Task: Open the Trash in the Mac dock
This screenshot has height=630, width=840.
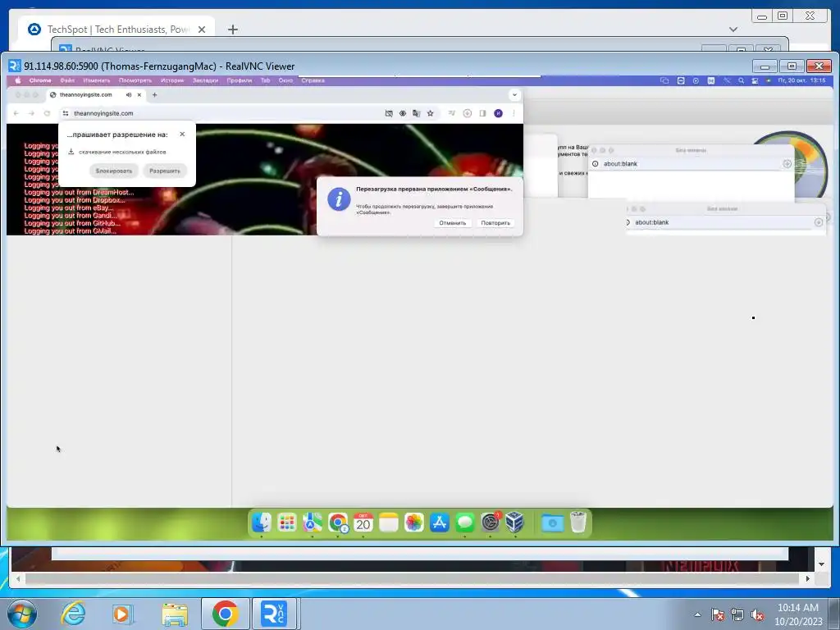Action: coord(578,523)
